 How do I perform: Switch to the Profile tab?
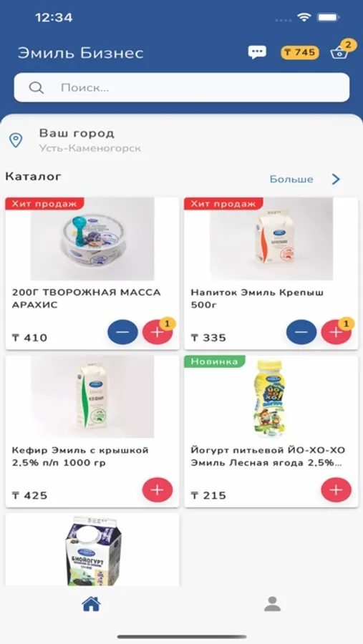coord(272,604)
